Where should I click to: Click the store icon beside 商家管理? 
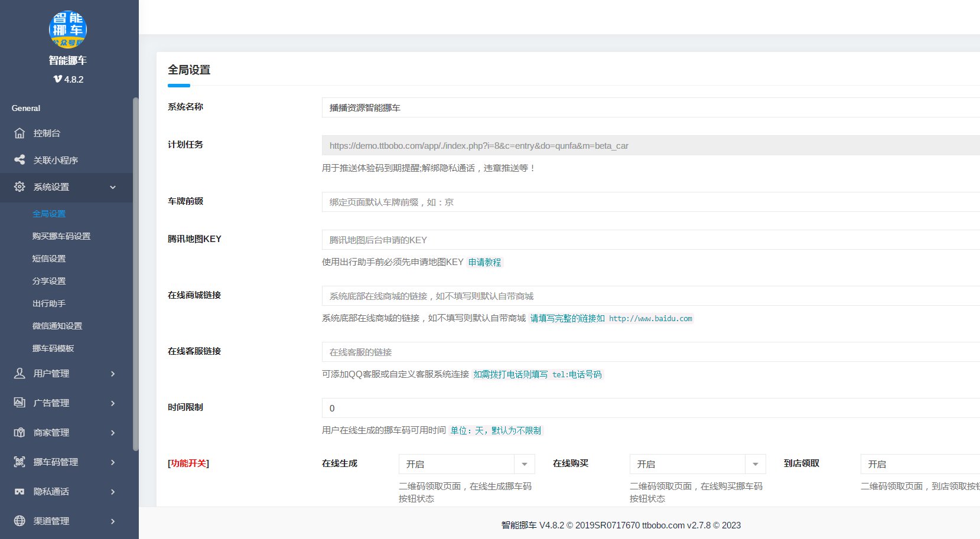19,432
